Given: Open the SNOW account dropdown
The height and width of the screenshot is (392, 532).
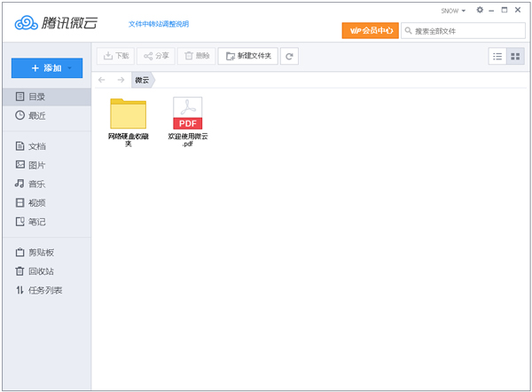Looking at the screenshot, I should (x=453, y=11).
